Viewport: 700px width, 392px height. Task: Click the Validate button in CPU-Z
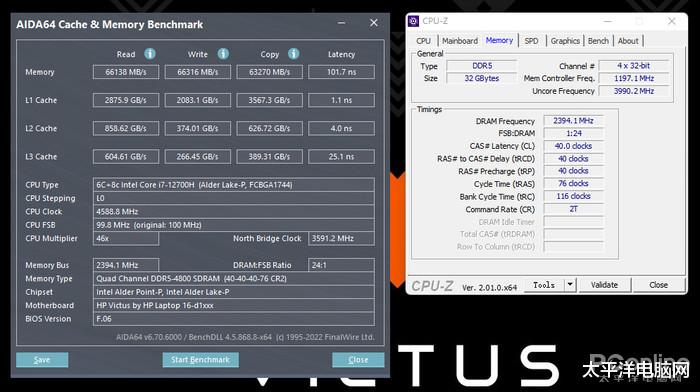pyautogui.click(x=604, y=285)
